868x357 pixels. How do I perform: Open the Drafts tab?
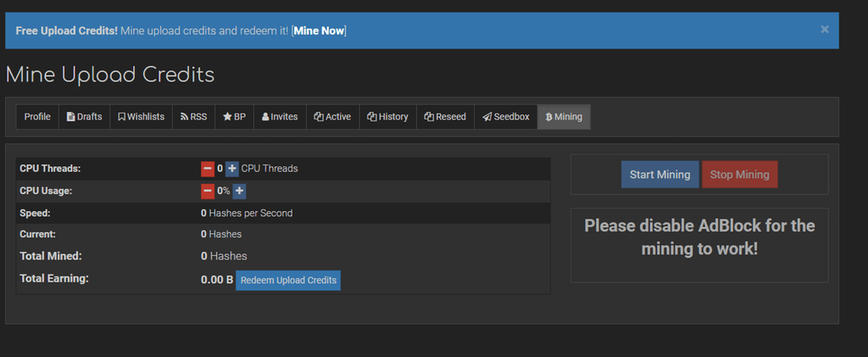[84, 117]
